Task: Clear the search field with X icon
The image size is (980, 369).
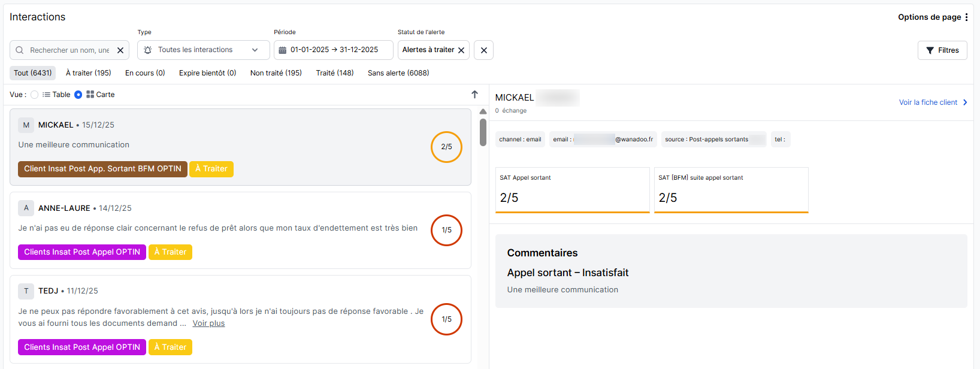Action: click(120, 50)
